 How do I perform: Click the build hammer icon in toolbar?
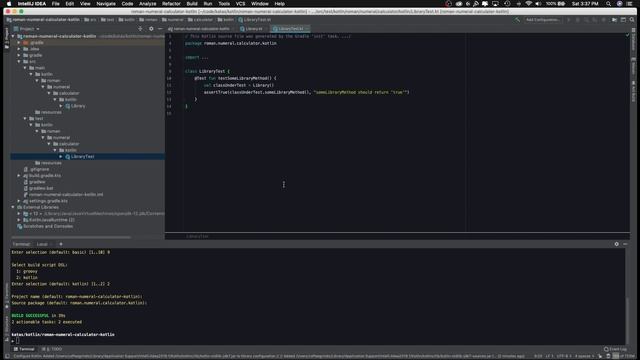[517, 20]
